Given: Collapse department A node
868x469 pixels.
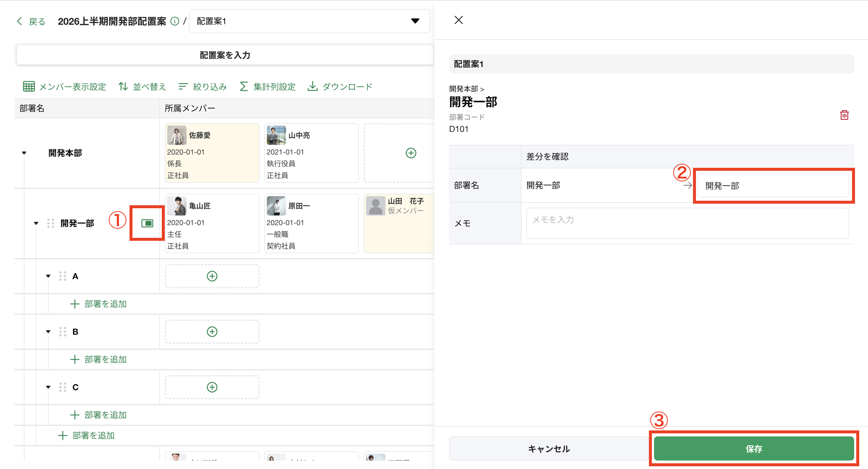Looking at the screenshot, I should (x=48, y=276).
